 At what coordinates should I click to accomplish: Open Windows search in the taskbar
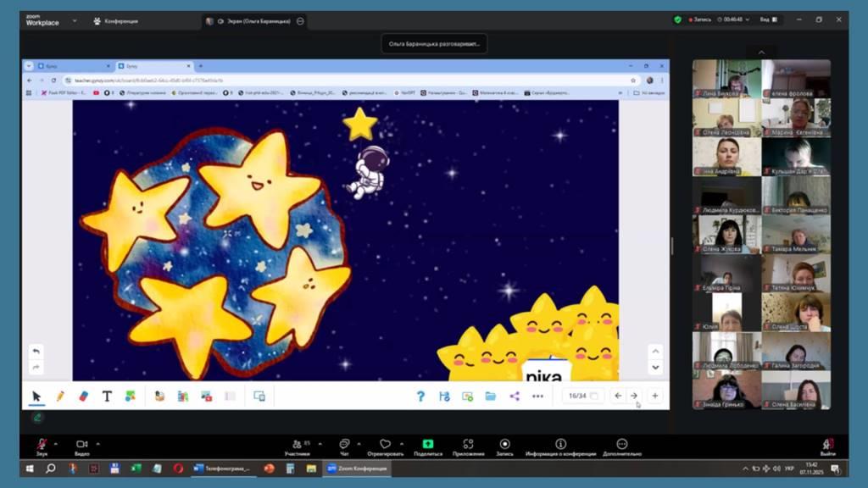click(x=51, y=468)
